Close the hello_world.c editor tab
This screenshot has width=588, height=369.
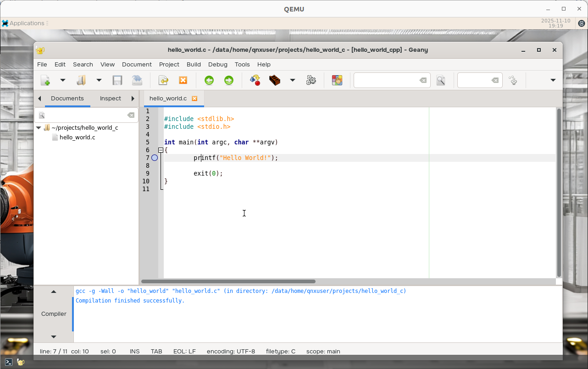(x=194, y=98)
